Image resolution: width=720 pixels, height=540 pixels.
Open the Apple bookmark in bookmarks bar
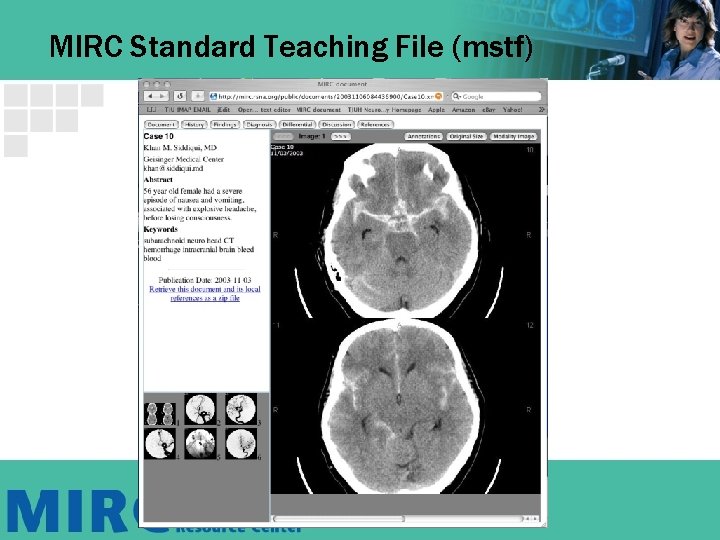click(x=436, y=110)
